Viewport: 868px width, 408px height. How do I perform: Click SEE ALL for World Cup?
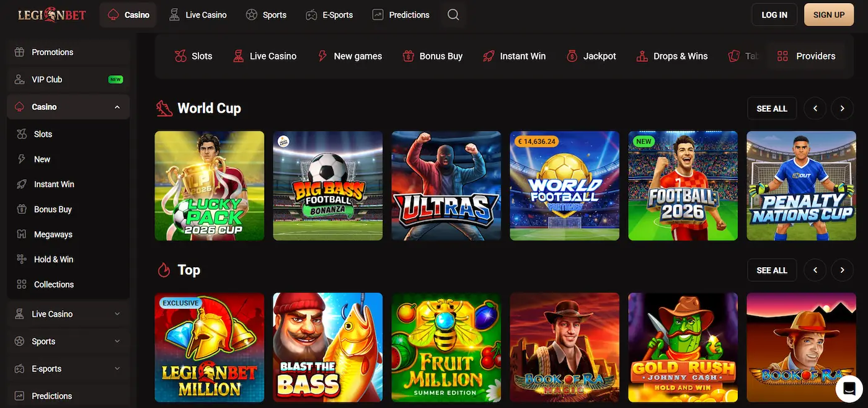[x=772, y=109]
